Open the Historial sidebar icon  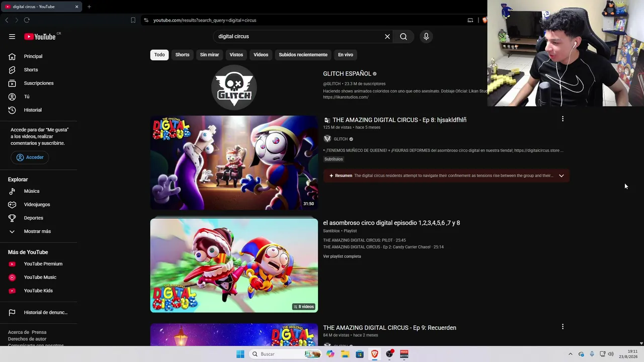(x=12, y=110)
